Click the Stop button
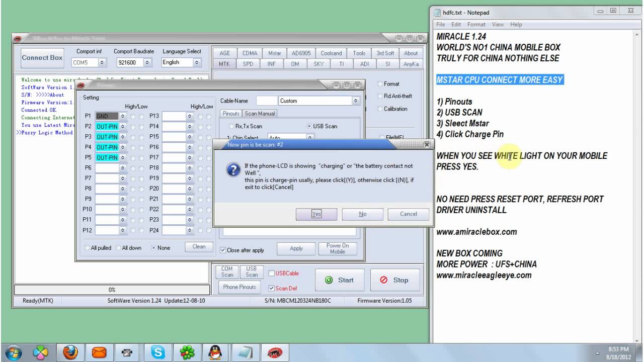Image resolution: width=644 pixels, height=362 pixels. coord(395,280)
